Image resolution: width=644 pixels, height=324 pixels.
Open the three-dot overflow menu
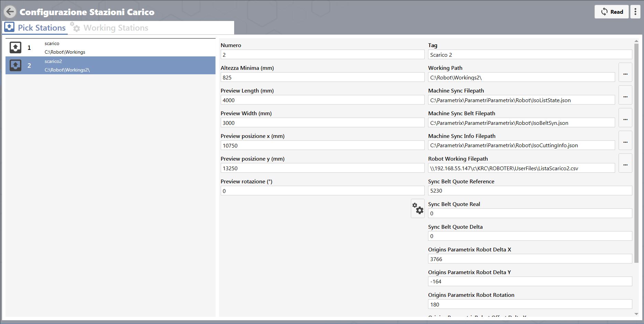(635, 12)
